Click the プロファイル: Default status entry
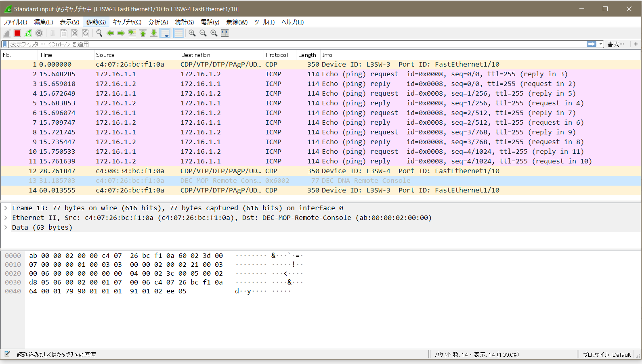The width and height of the screenshot is (642, 364). coord(606,355)
